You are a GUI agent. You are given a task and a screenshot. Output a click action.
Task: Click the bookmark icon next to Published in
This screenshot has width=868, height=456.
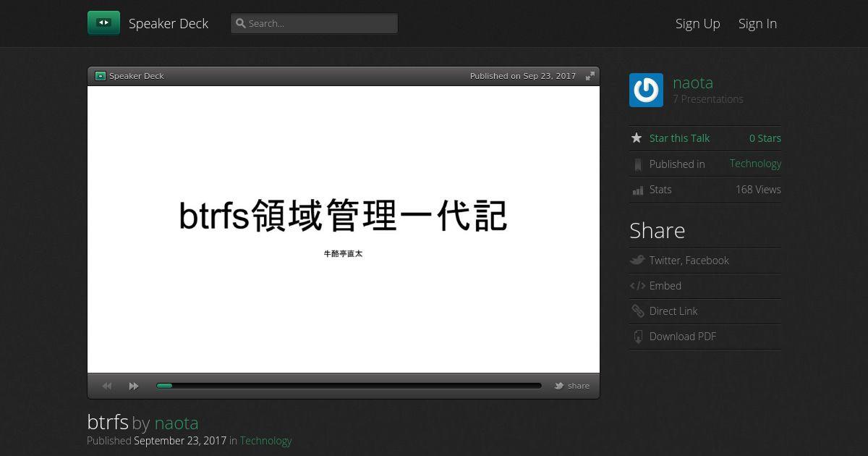pyautogui.click(x=637, y=164)
